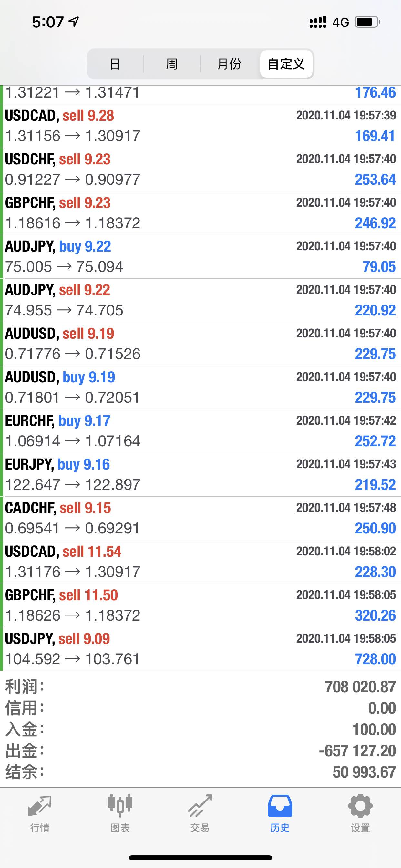Select the 日 day period segment
The image size is (401, 868).
point(115,64)
